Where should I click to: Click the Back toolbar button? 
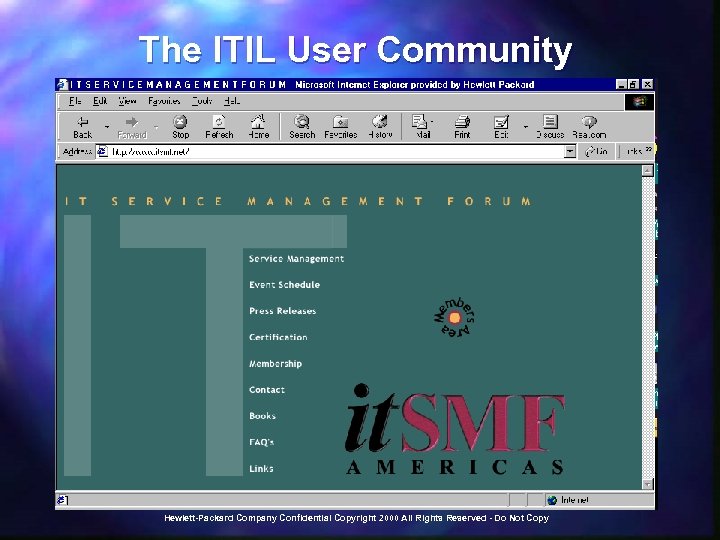coord(83,127)
